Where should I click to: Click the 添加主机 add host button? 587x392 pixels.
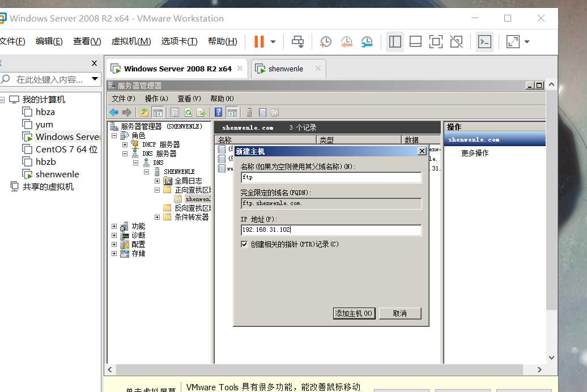click(354, 313)
